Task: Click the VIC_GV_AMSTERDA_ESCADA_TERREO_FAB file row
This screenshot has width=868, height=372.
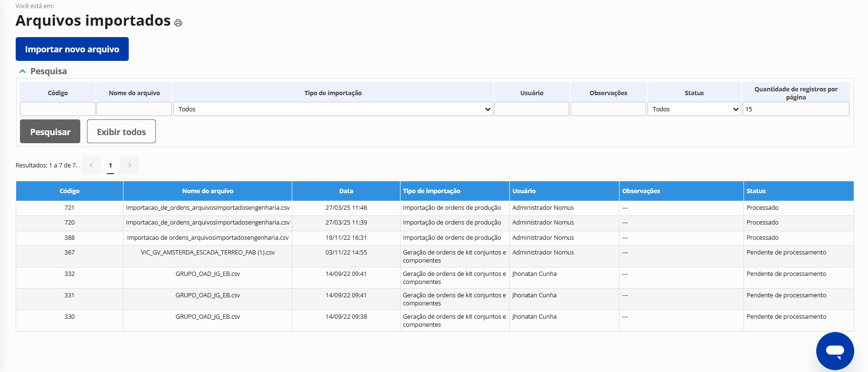Action: [208, 253]
